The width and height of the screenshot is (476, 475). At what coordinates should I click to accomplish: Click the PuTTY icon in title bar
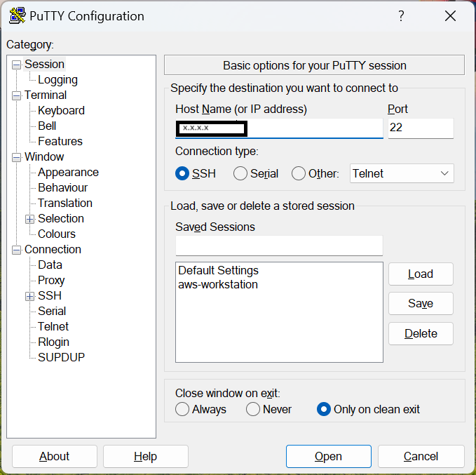(18, 16)
